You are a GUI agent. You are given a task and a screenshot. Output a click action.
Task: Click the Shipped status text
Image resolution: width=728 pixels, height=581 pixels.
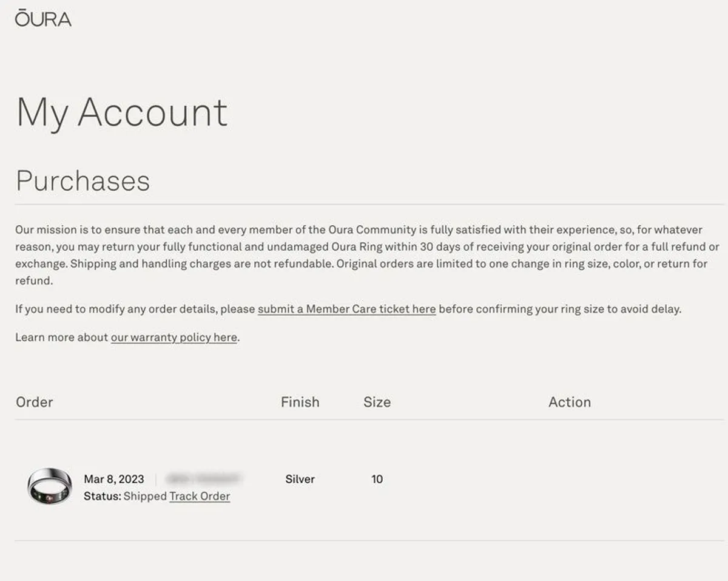point(145,496)
